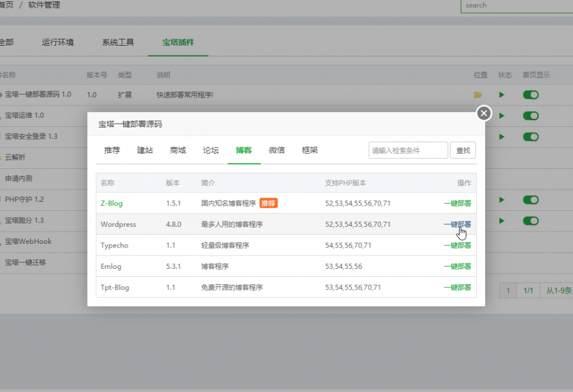The image size is (573, 392).
Task: Select the 论坛 tab
Action: pos(211,150)
